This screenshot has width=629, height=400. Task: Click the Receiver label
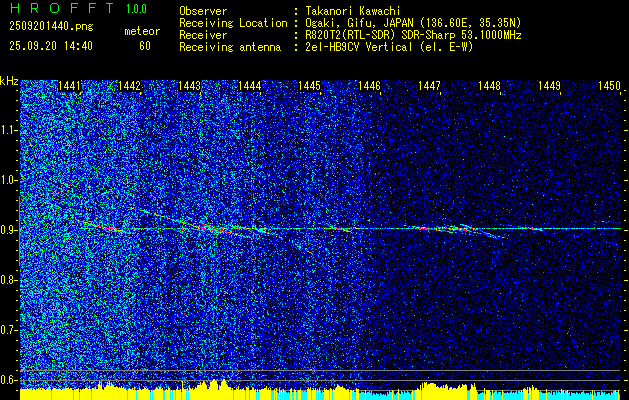click(203, 35)
